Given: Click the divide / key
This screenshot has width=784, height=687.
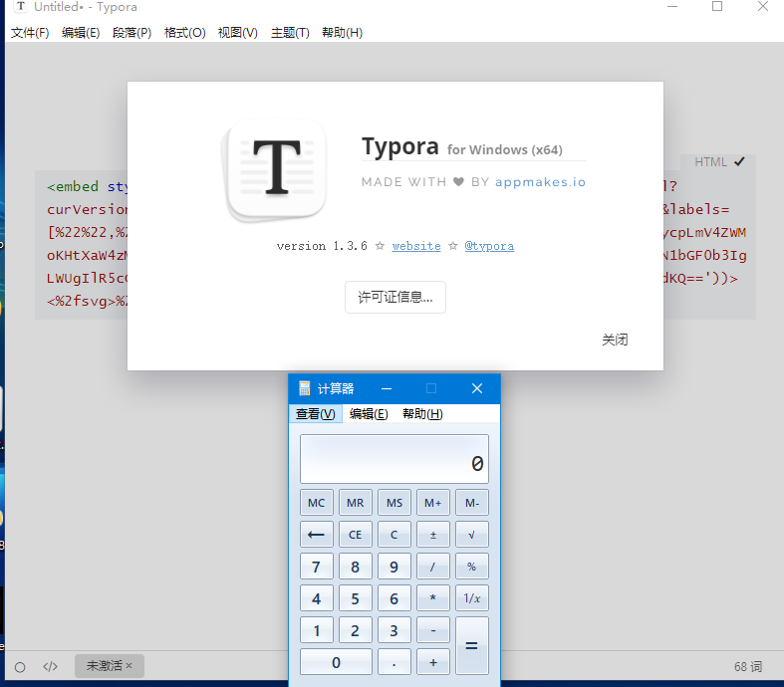Looking at the screenshot, I should 433,567.
